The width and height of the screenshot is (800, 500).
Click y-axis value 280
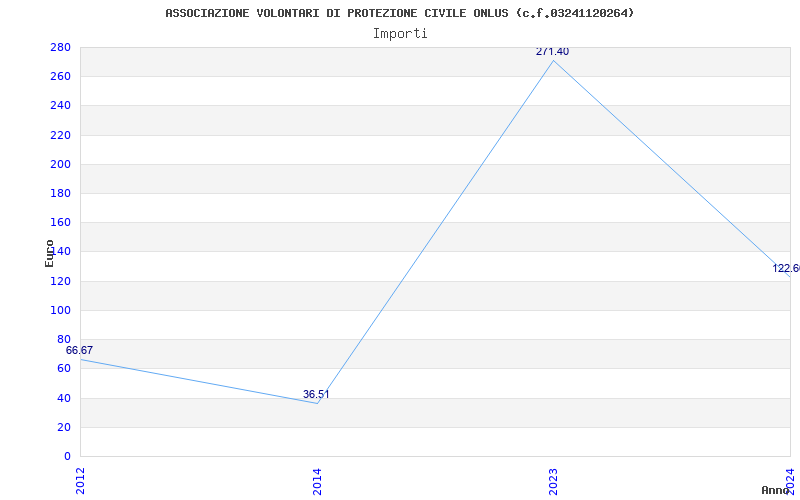[60, 47]
